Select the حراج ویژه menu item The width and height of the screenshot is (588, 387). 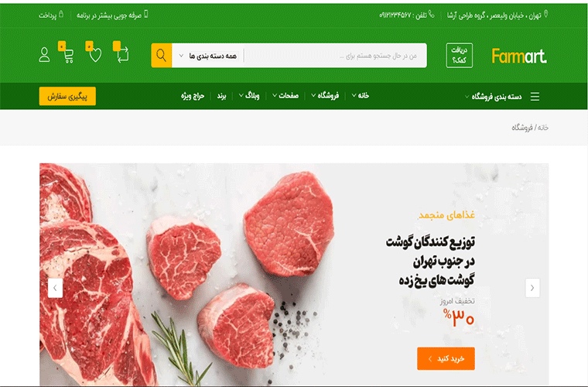pyautogui.click(x=193, y=96)
